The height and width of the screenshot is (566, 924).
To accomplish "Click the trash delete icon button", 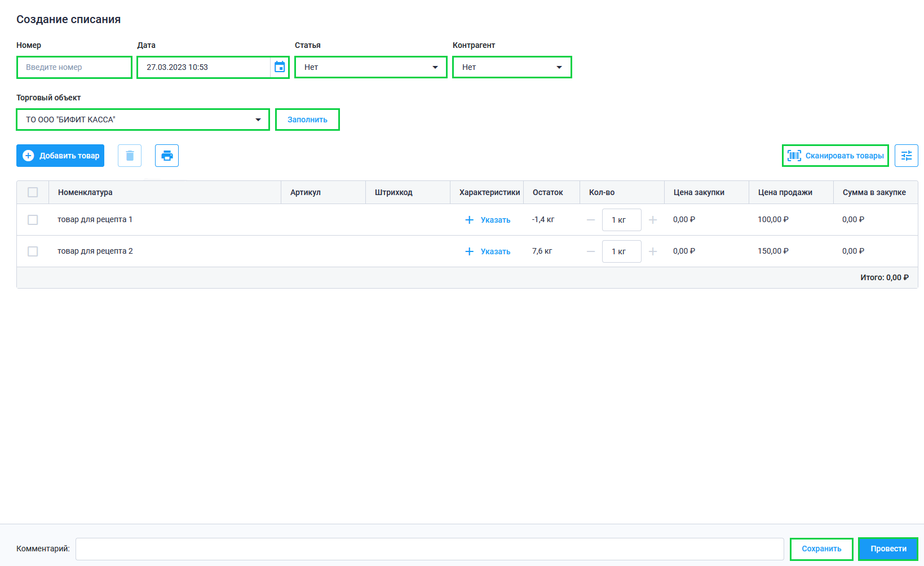I will click(130, 156).
